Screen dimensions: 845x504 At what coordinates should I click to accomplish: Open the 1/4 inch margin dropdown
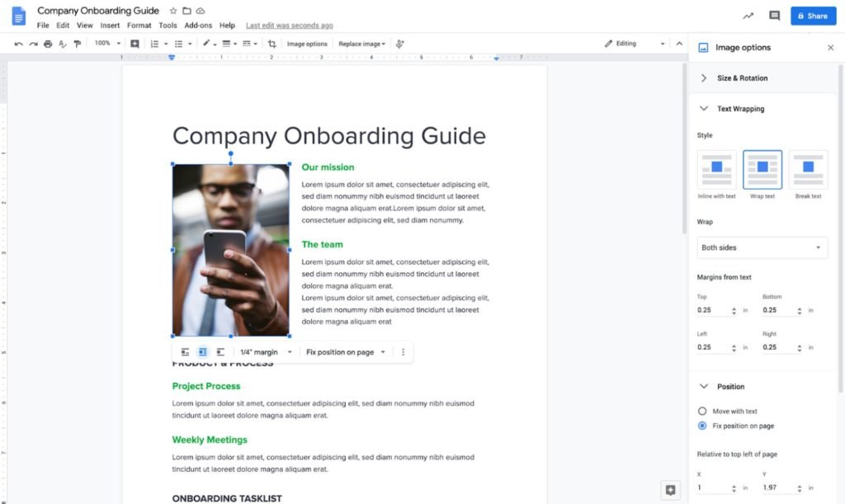pyautogui.click(x=262, y=351)
